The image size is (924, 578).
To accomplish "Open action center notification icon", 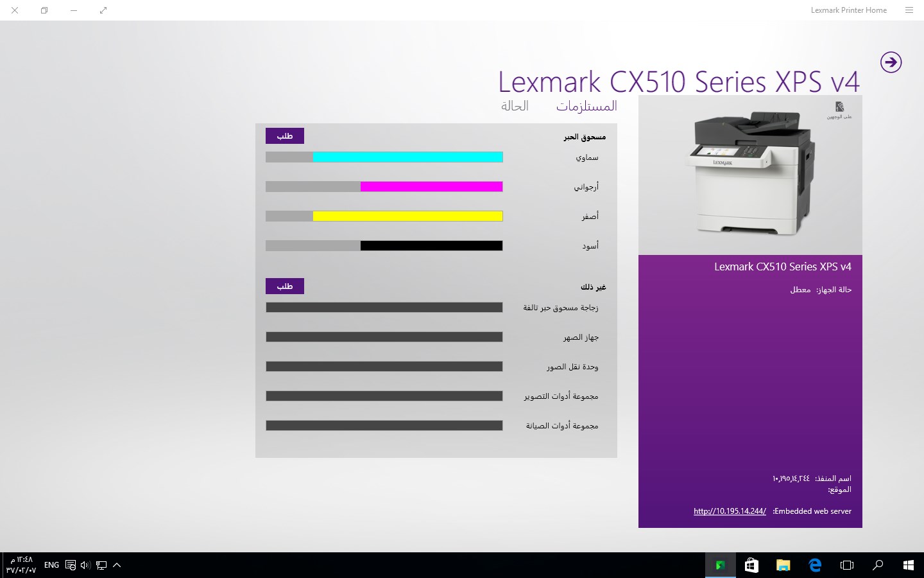I will coord(71,565).
